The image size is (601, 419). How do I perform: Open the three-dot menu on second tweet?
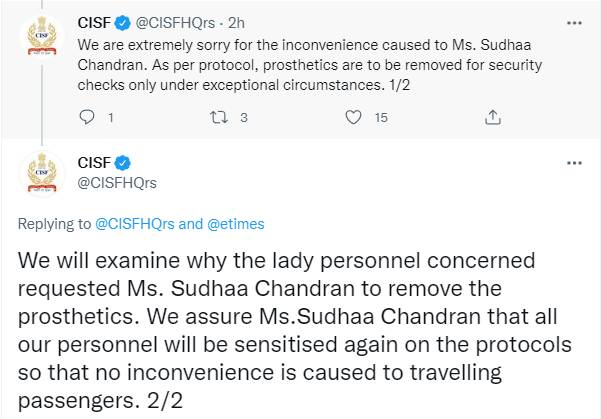[574, 163]
